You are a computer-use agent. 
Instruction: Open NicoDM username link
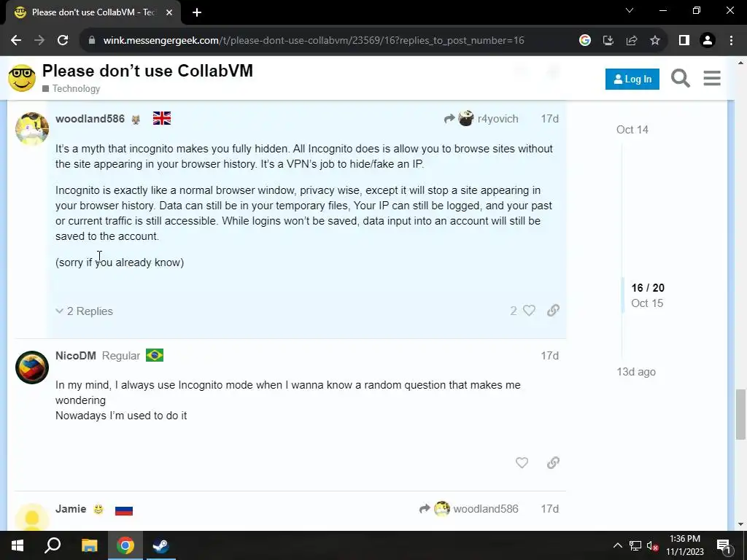coord(76,356)
